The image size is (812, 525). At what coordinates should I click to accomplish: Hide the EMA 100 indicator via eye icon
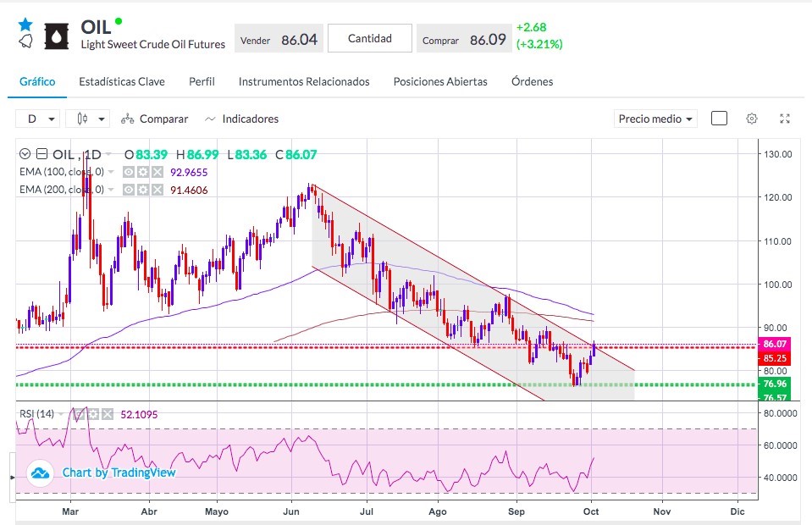pos(129,172)
